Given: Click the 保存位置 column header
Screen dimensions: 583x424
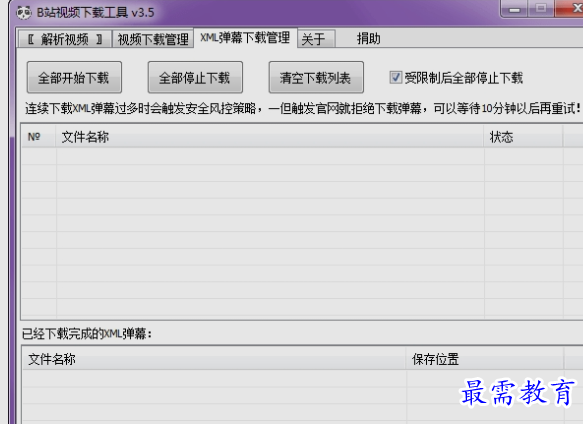Looking at the screenshot, I should pos(485,359).
